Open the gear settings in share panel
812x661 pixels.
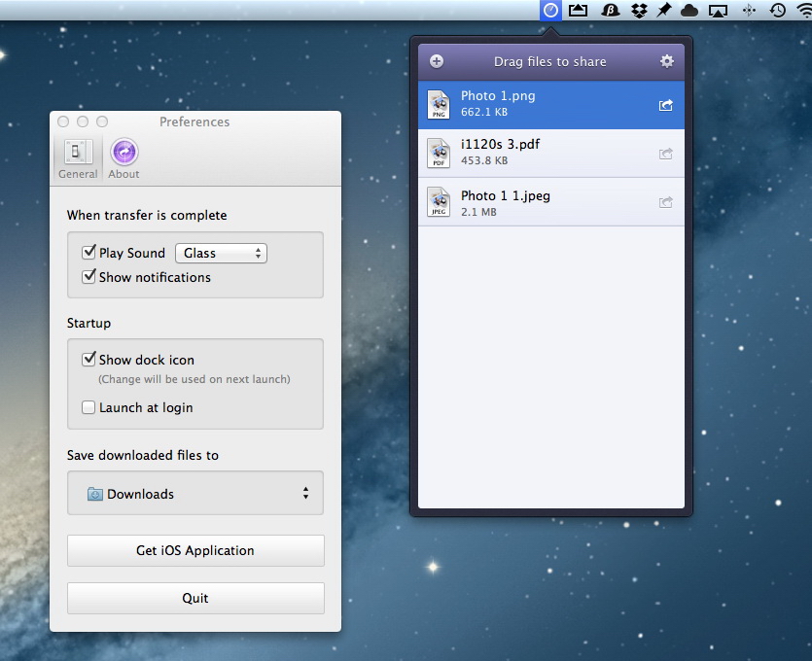[666, 61]
